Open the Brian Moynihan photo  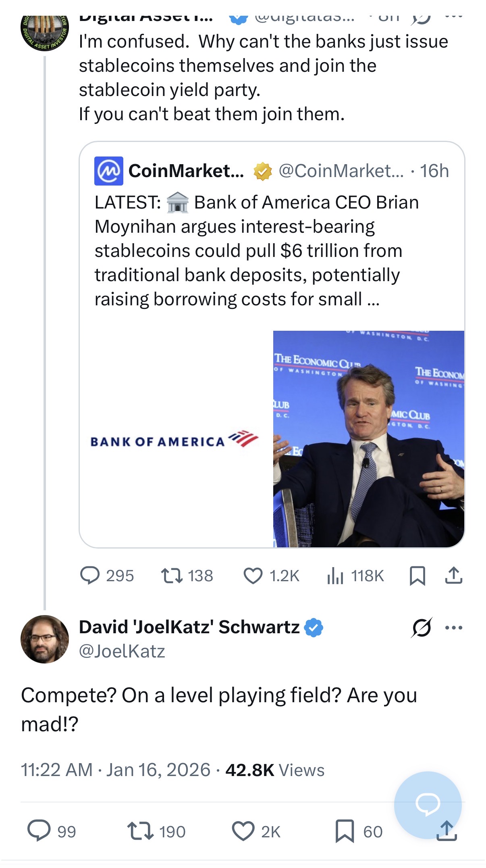(x=368, y=439)
